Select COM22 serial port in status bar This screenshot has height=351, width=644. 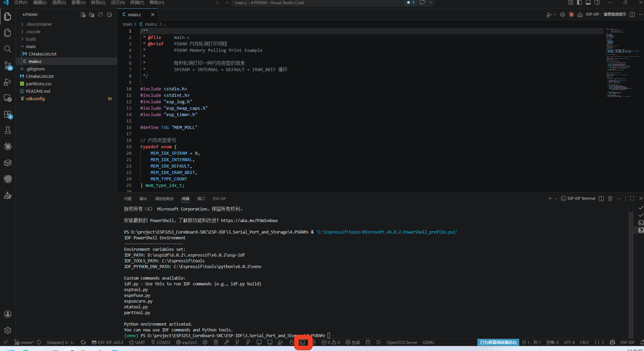[x=161, y=342]
